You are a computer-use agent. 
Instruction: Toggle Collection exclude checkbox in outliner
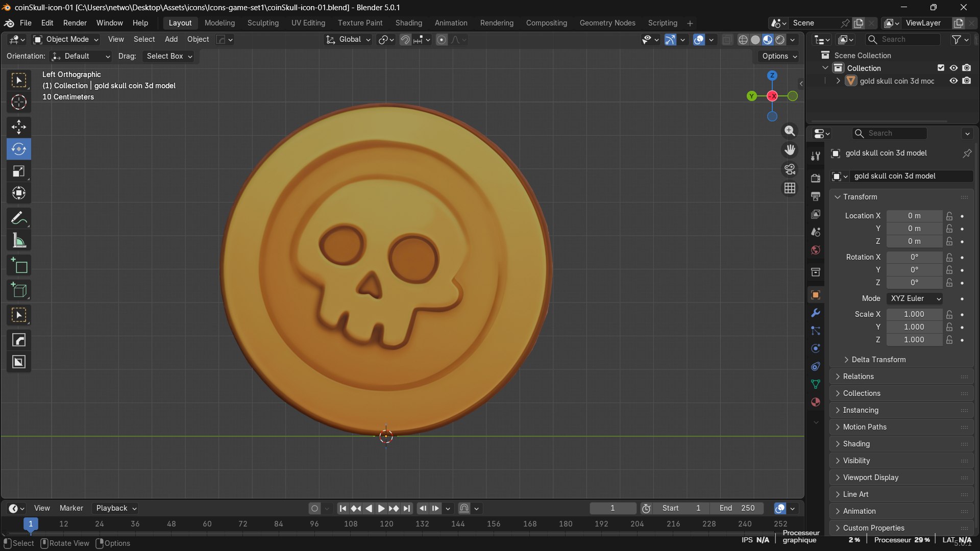(941, 68)
